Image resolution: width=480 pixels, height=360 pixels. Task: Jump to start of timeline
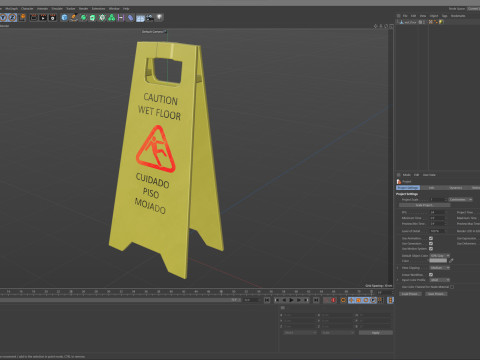267,300
